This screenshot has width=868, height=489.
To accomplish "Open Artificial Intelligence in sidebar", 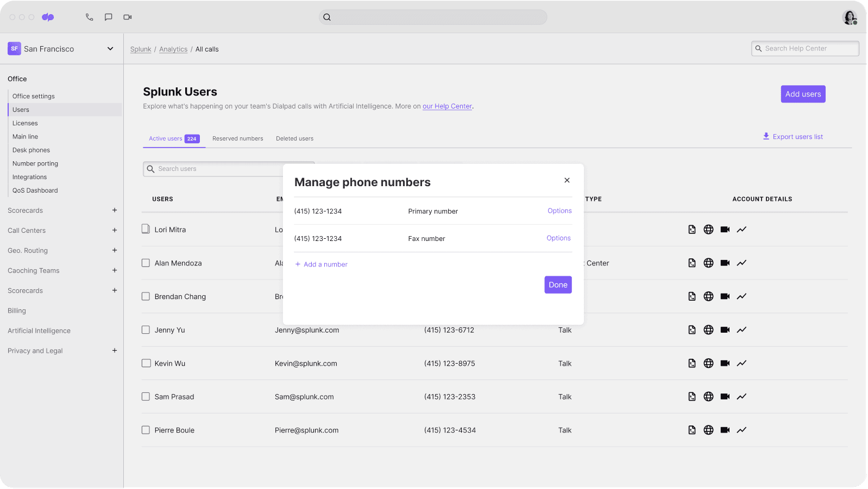I will click(x=39, y=331).
